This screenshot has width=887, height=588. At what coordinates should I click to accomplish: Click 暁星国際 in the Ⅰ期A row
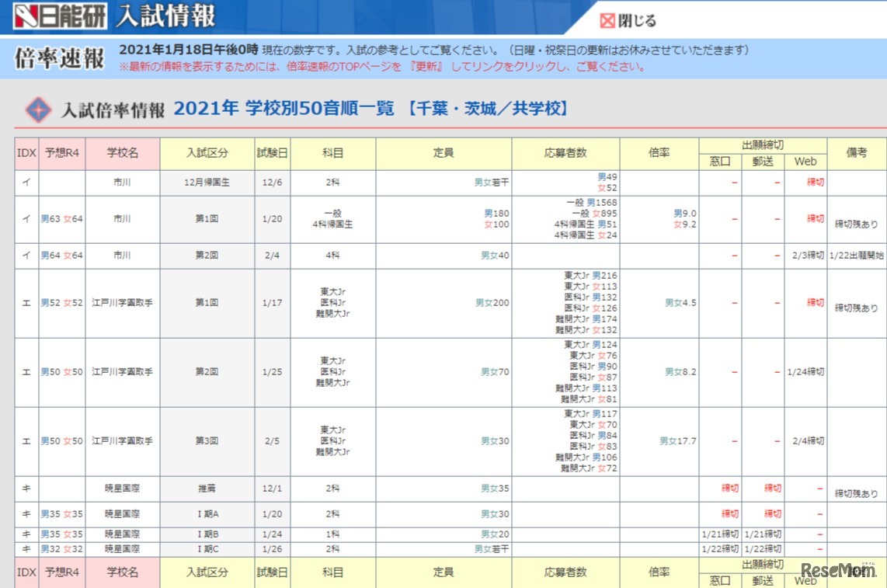pyautogui.click(x=122, y=514)
